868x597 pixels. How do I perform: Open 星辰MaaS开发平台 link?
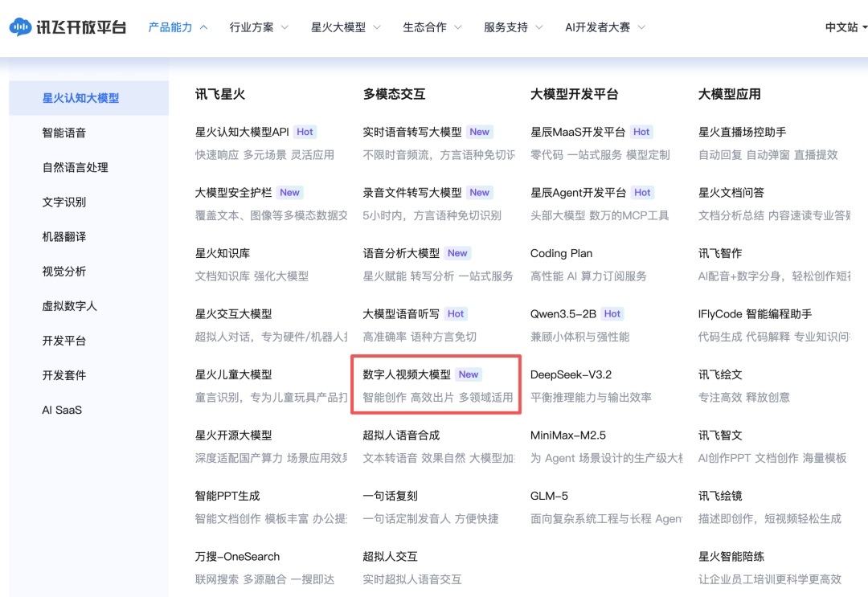point(577,132)
